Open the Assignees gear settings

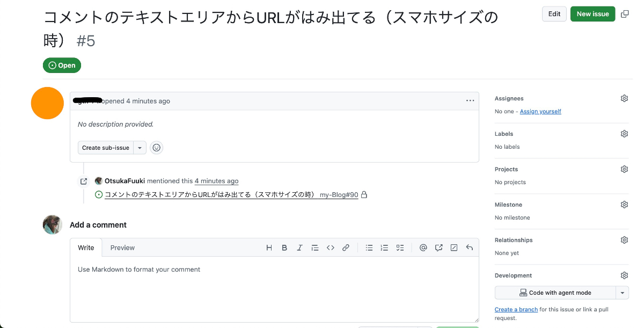pyautogui.click(x=624, y=99)
